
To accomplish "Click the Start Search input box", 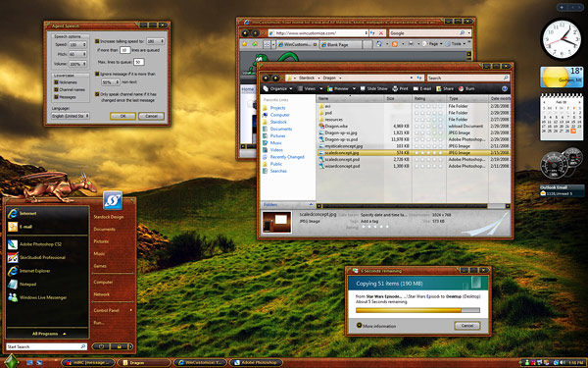I will point(46,346).
